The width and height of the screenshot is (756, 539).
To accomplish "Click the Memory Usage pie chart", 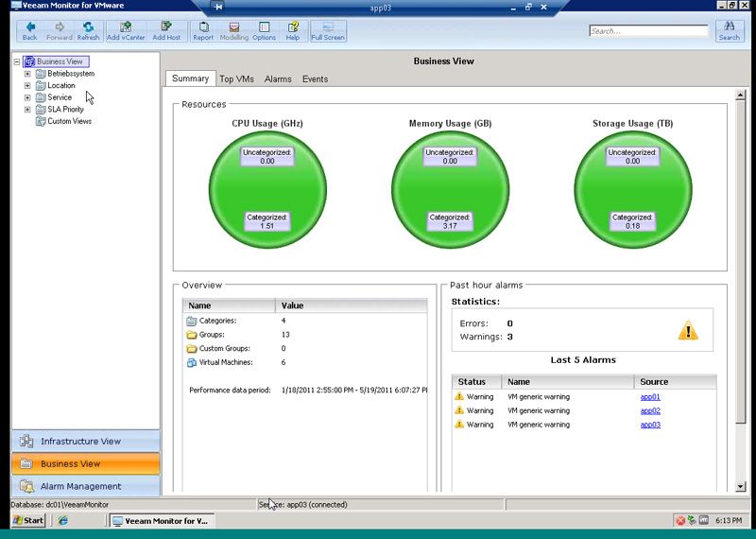I will pos(451,190).
